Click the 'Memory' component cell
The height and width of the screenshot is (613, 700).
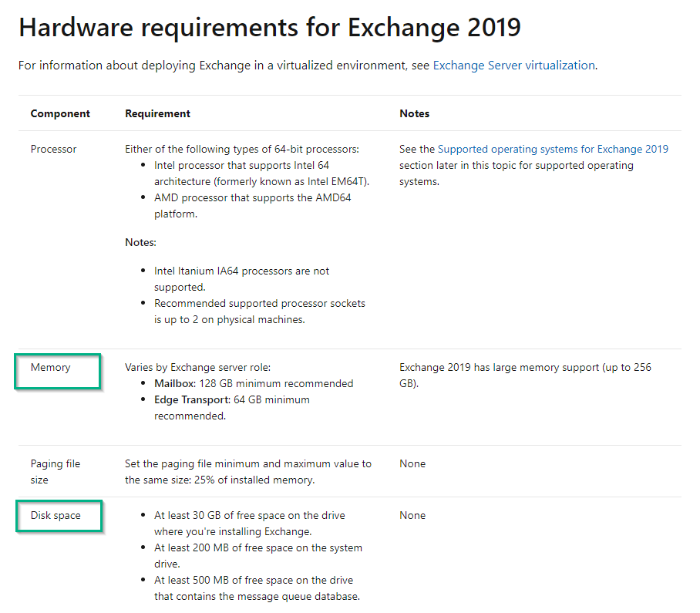[x=50, y=368]
